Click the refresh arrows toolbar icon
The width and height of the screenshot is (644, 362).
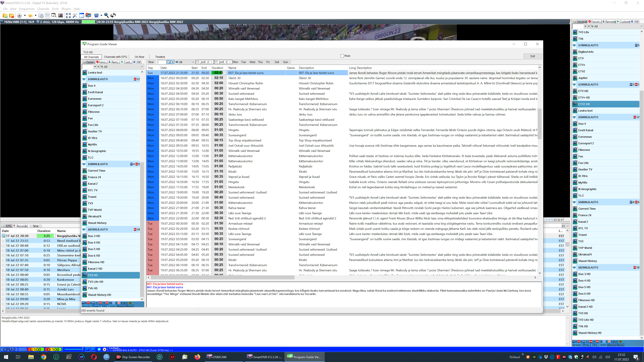click(x=113, y=15)
